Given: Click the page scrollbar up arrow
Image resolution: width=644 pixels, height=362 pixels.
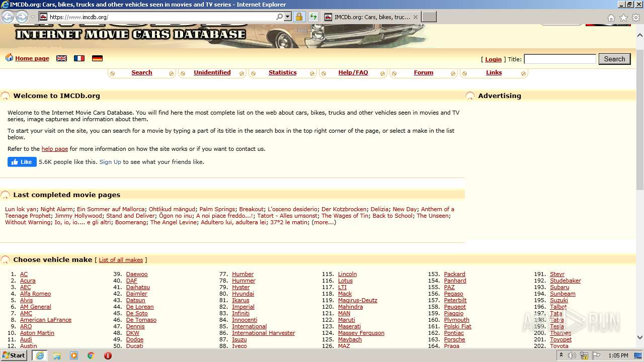Looking at the screenshot, I should click(640, 35).
